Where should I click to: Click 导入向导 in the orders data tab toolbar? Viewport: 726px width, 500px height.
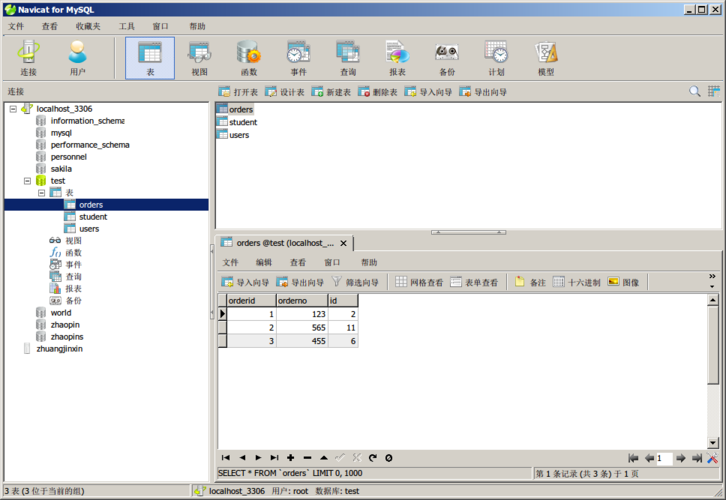(245, 282)
